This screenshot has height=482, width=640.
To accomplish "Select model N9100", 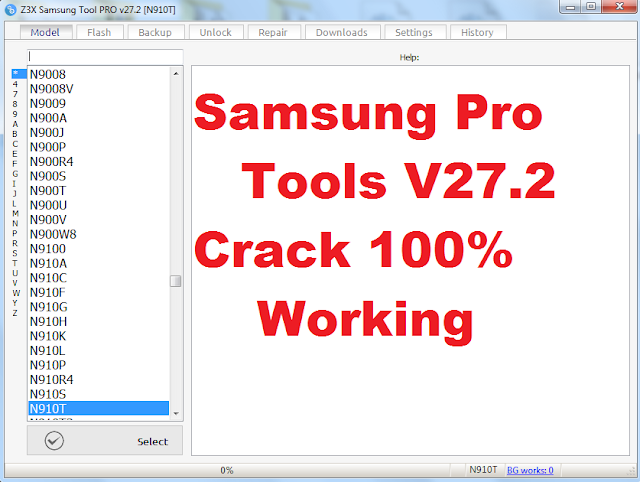I will (98, 249).
